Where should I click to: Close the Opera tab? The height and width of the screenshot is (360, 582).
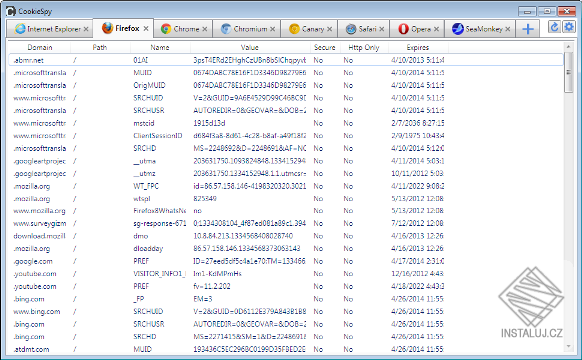[436, 29]
